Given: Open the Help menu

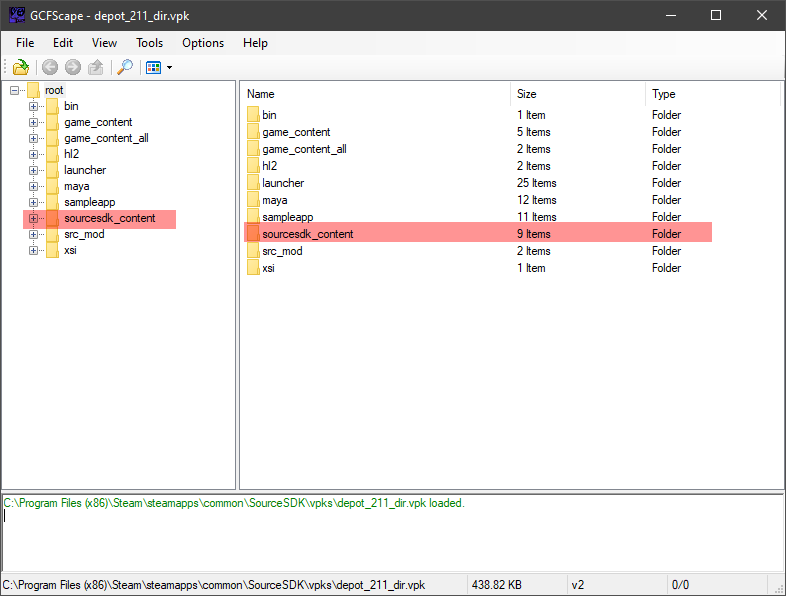Looking at the screenshot, I should click(255, 43).
